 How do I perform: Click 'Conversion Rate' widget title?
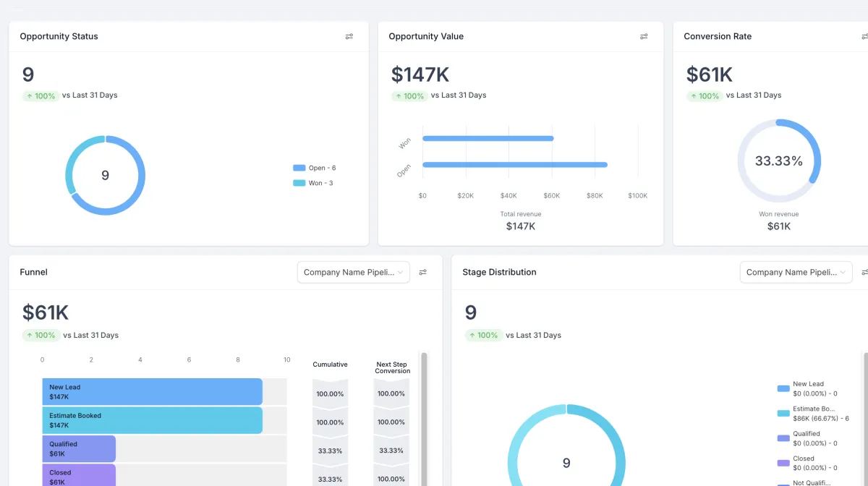tap(718, 36)
